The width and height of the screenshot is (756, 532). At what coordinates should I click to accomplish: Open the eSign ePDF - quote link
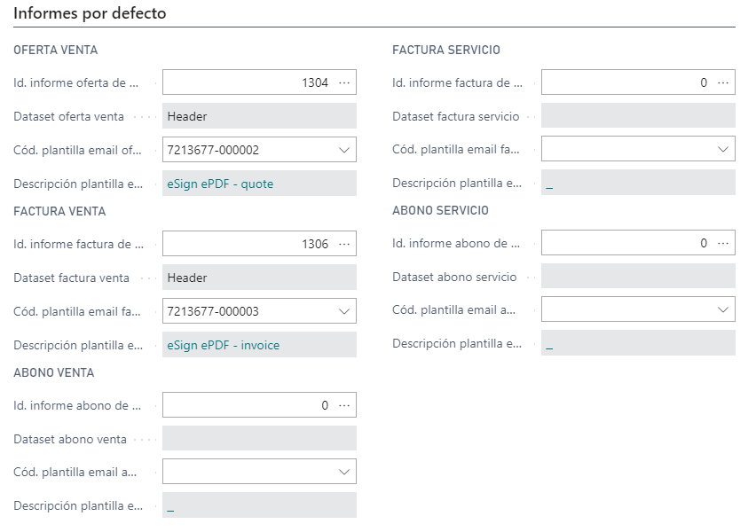pyautogui.click(x=220, y=184)
